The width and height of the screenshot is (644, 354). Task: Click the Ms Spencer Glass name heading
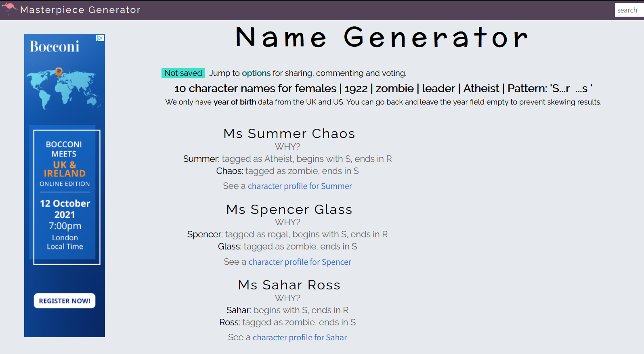pos(289,209)
